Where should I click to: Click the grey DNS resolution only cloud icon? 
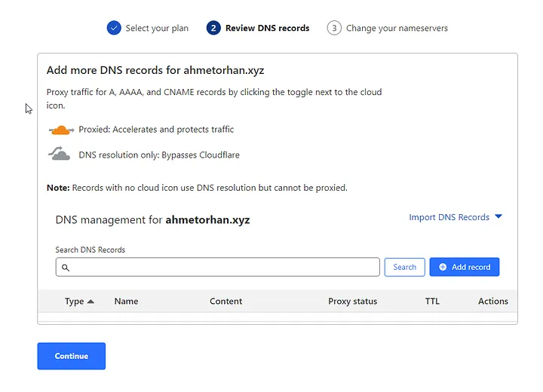[60, 155]
